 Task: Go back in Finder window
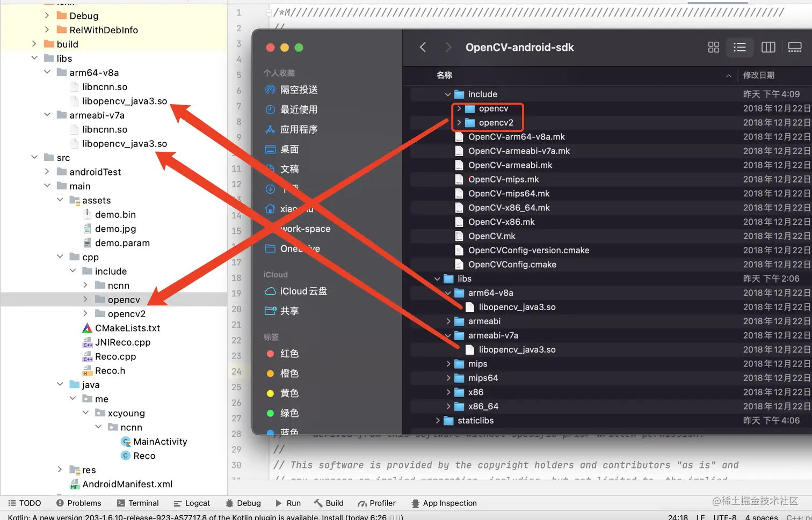[x=423, y=47]
